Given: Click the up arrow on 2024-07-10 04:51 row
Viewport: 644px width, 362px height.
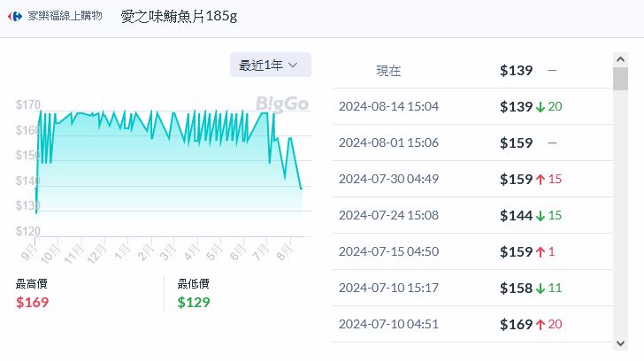Looking at the screenshot, I should 540,325.
